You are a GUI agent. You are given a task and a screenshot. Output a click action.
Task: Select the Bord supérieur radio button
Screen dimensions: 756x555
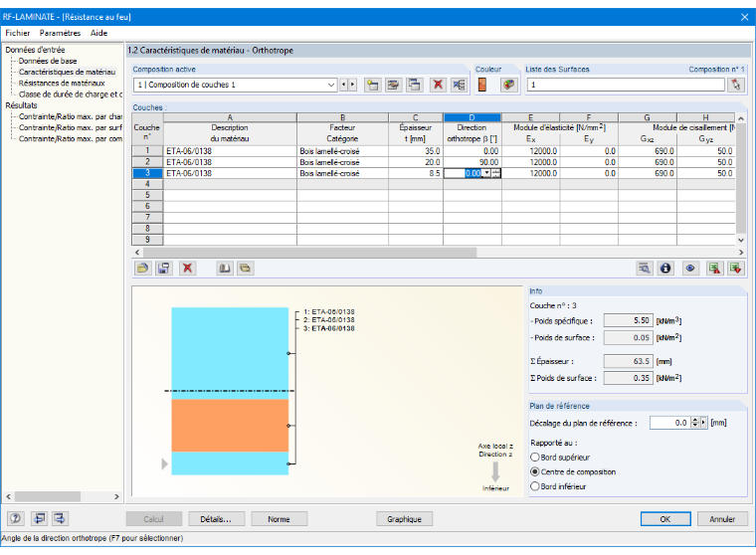pyautogui.click(x=535, y=458)
